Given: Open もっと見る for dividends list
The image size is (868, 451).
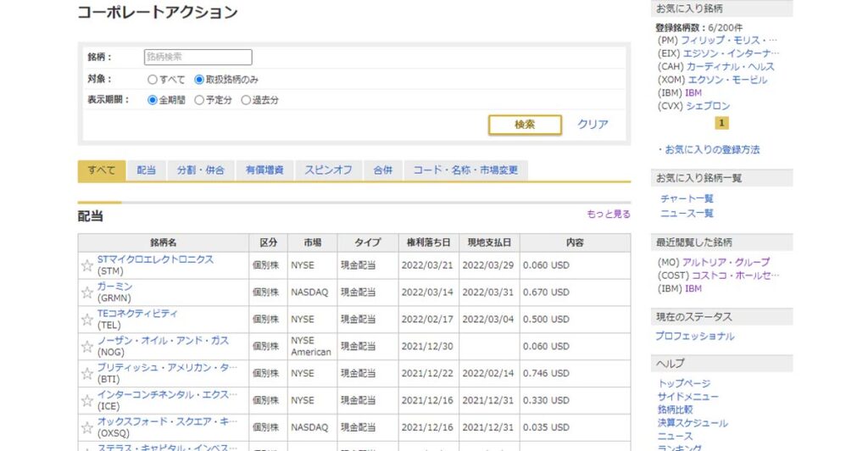Looking at the screenshot, I should [608, 214].
